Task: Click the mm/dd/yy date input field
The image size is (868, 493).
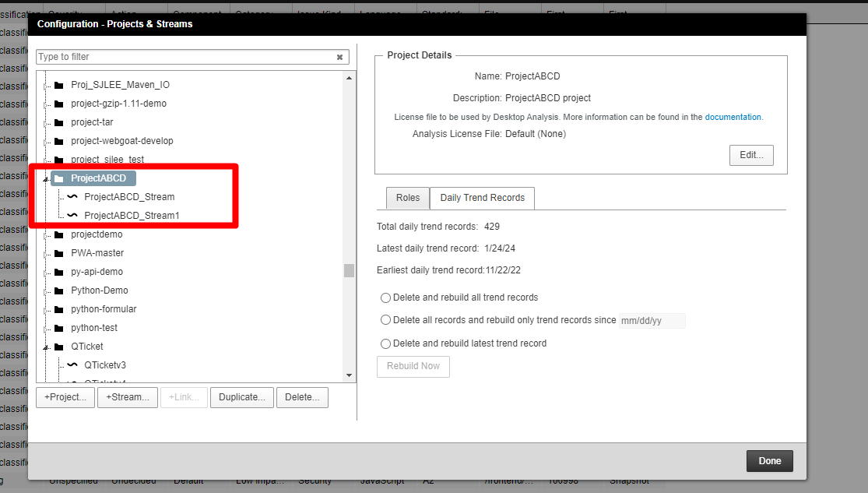Action: [x=652, y=320]
